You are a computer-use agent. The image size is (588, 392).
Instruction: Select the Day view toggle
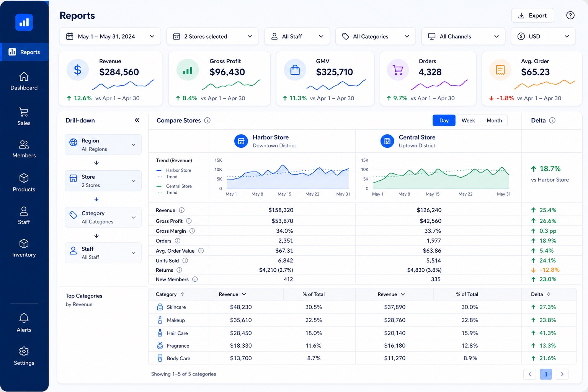tap(444, 120)
